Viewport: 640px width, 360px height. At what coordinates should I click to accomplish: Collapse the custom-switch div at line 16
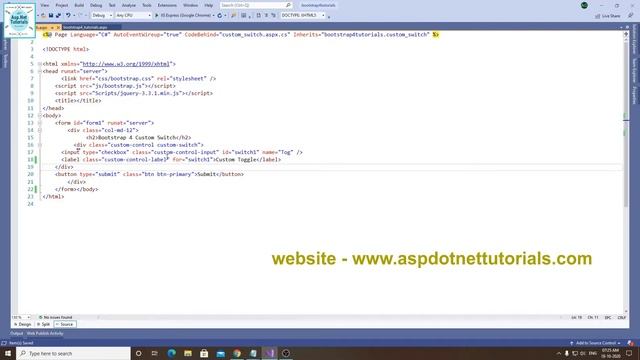click(x=40, y=145)
